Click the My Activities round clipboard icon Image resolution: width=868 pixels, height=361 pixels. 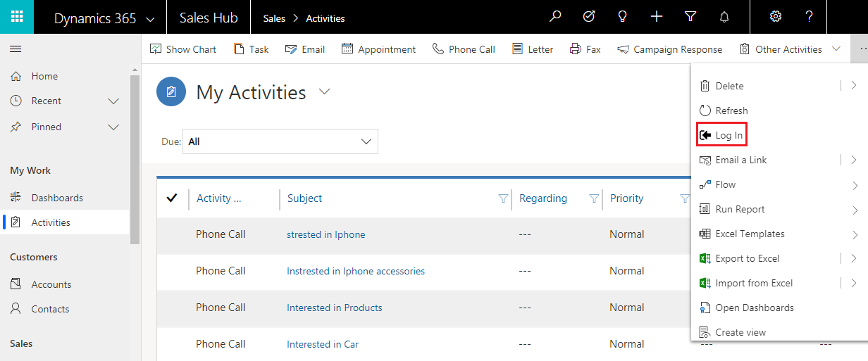coord(171,92)
